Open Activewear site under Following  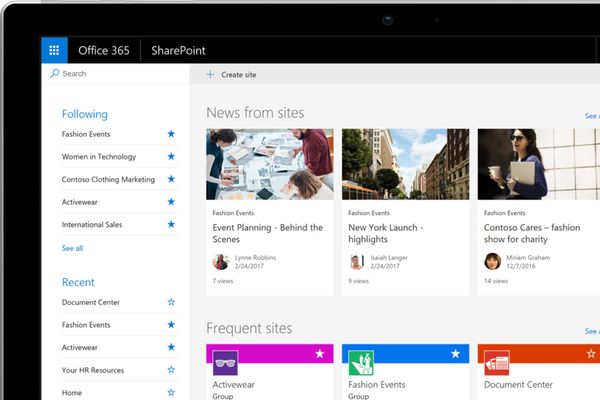(x=80, y=202)
